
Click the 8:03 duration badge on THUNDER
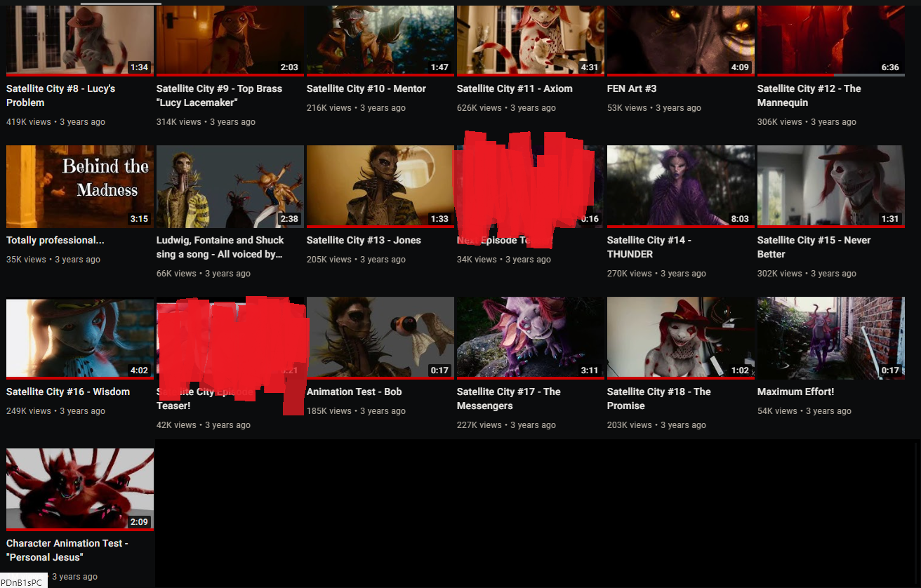point(740,219)
